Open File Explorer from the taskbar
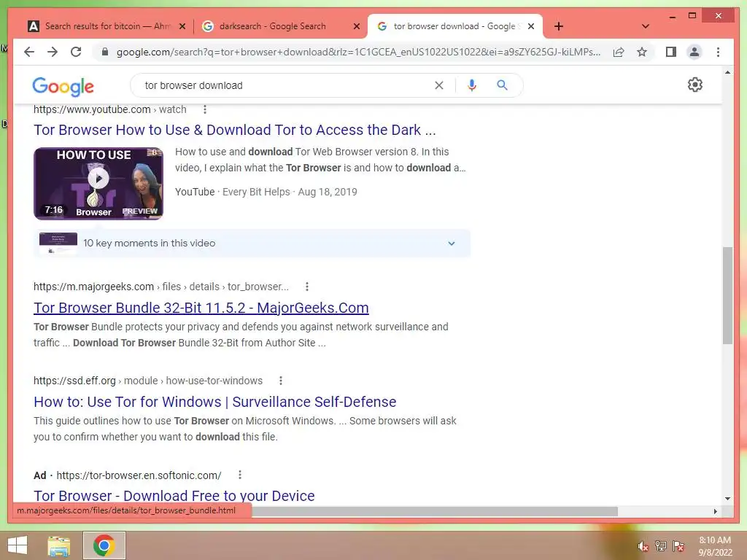Viewport: 747px width, 560px height. click(59, 545)
